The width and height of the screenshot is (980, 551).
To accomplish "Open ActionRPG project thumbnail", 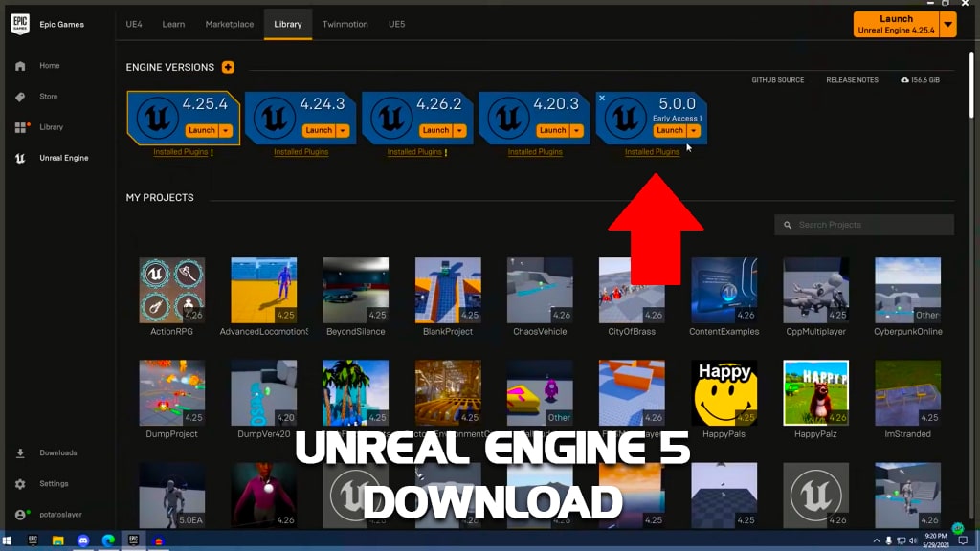I will click(x=172, y=290).
